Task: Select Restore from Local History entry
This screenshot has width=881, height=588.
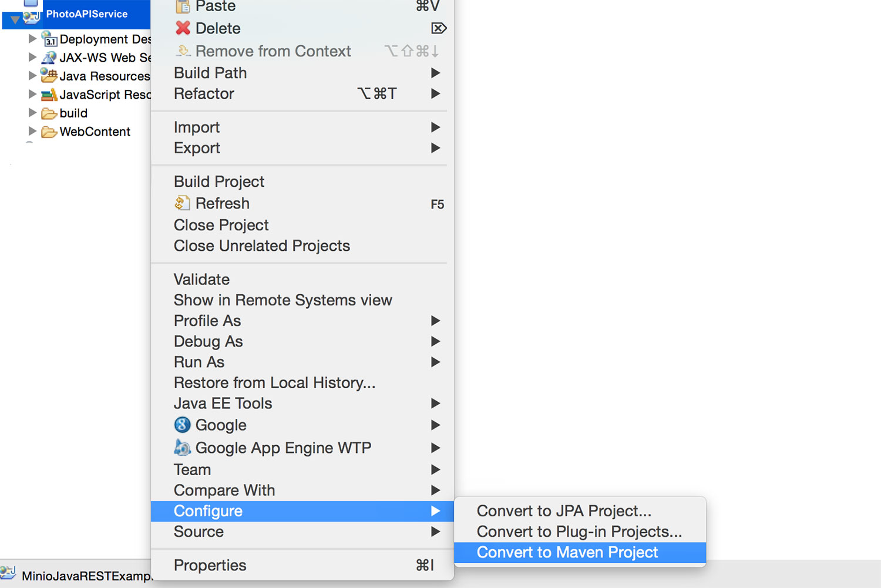Action: coord(274,383)
